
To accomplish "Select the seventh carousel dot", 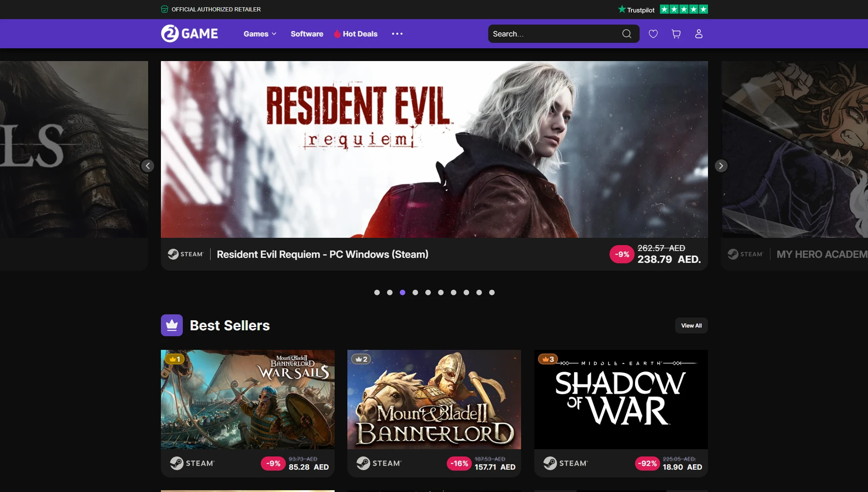I will click(x=454, y=292).
